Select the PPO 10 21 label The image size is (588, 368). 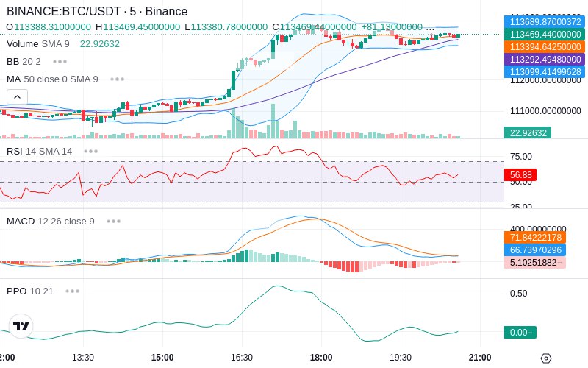29,291
